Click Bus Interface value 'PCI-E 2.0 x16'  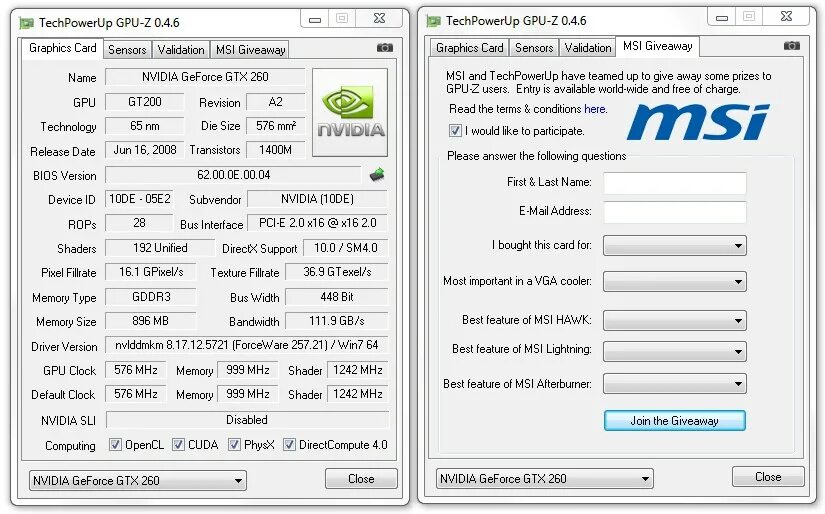pyautogui.click(x=317, y=223)
